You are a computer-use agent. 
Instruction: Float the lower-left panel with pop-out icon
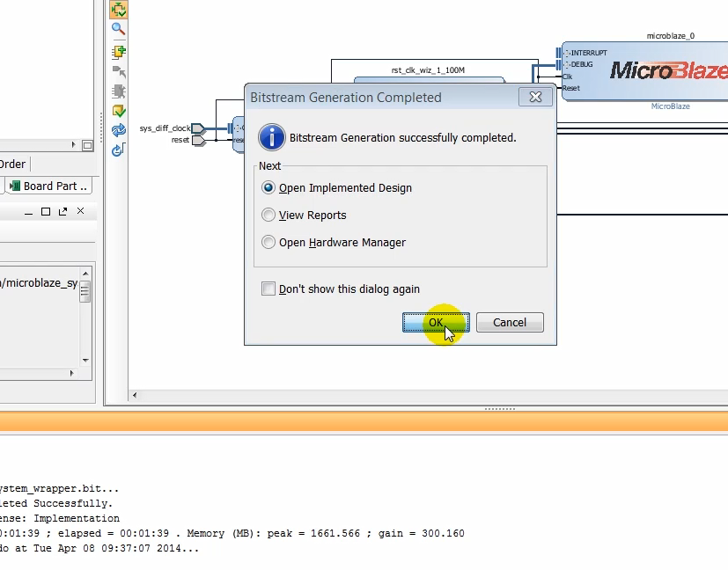pyautogui.click(x=63, y=212)
